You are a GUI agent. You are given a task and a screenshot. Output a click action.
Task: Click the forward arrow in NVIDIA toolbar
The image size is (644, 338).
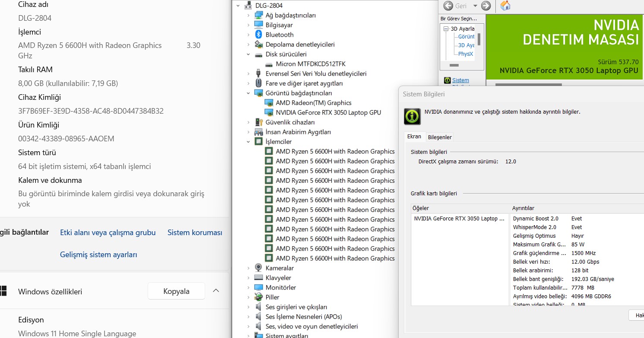click(486, 6)
